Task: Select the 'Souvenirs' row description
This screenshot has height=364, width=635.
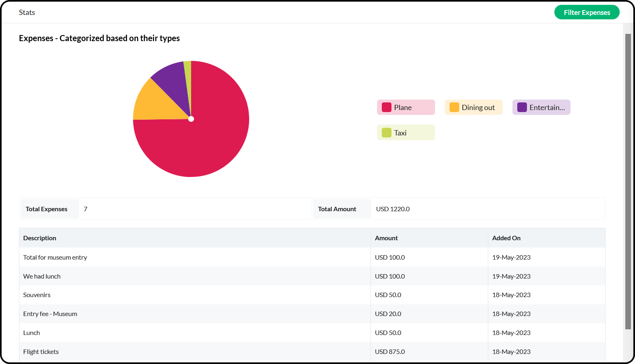Action: (x=37, y=295)
